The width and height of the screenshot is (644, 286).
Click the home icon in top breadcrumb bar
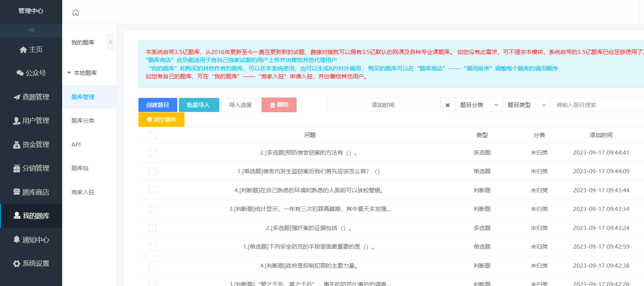[75, 12]
